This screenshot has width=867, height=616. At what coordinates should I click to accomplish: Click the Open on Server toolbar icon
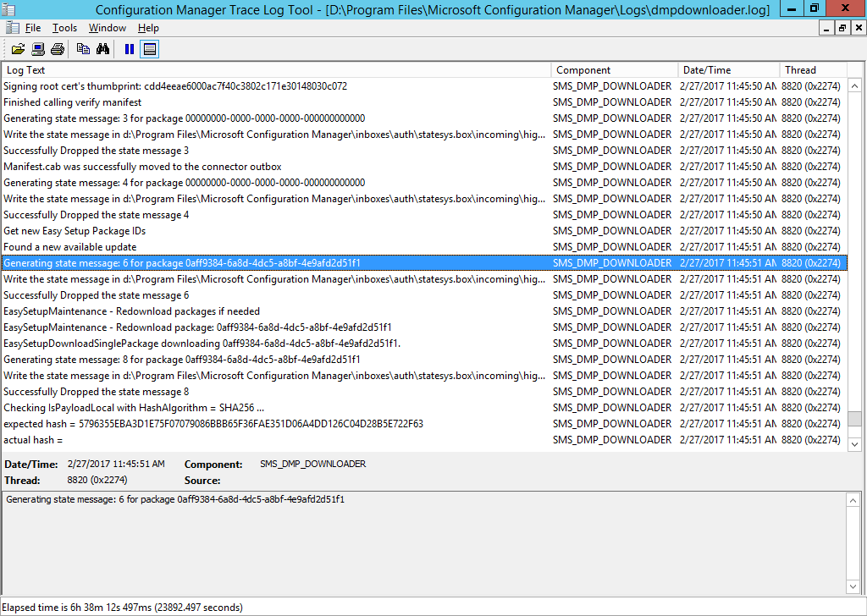[37, 49]
